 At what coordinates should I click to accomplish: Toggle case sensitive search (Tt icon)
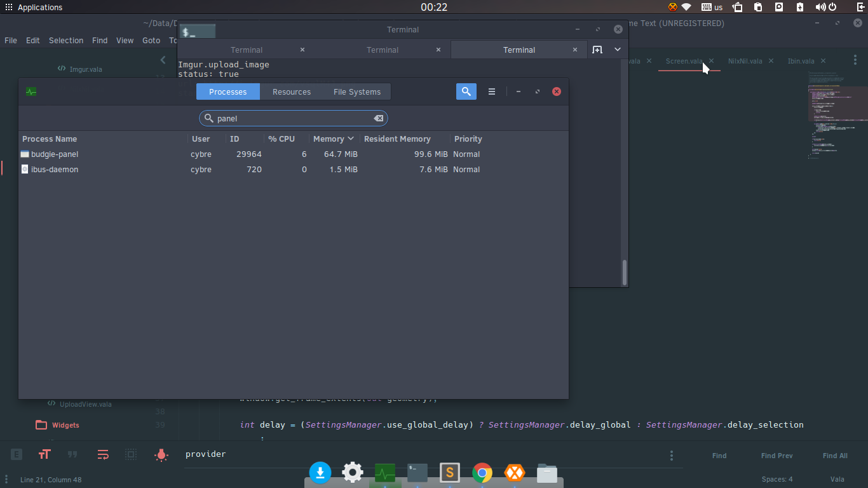(44, 454)
